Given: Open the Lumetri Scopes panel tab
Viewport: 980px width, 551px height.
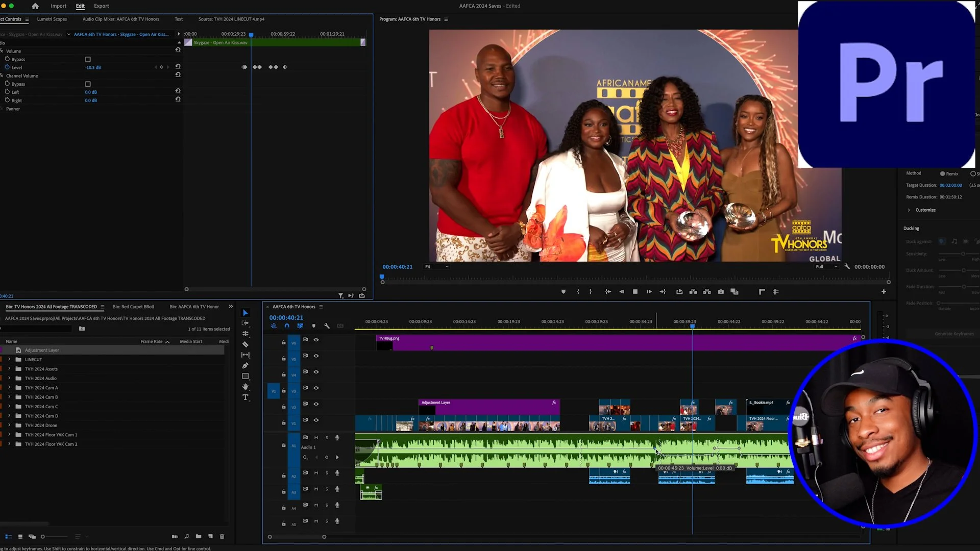Looking at the screenshot, I should (52, 19).
